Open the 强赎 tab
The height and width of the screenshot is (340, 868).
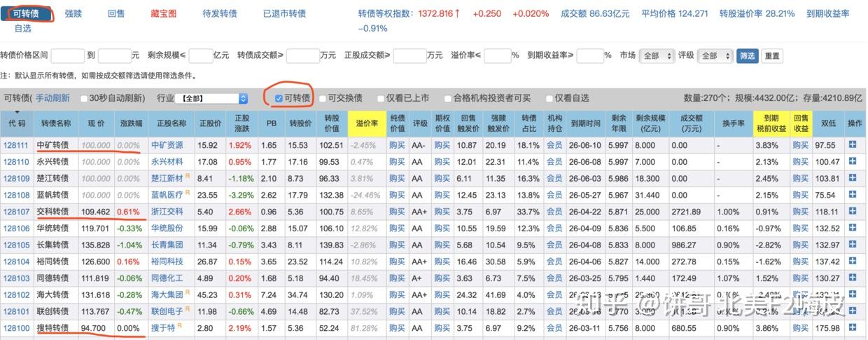tap(73, 13)
